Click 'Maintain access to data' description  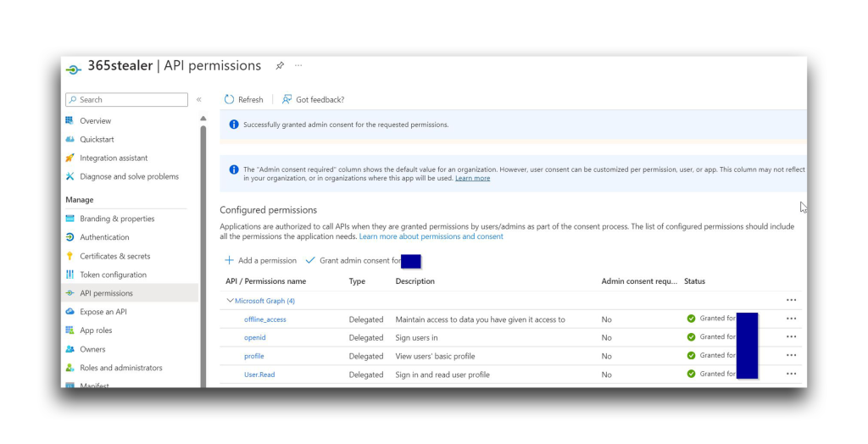(x=480, y=319)
